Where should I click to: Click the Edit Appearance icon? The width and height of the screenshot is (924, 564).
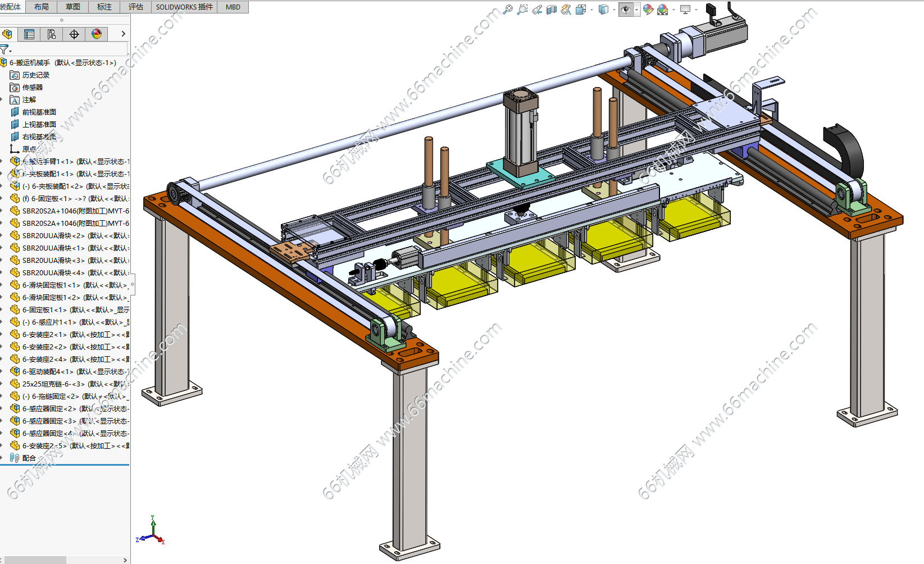(x=648, y=10)
